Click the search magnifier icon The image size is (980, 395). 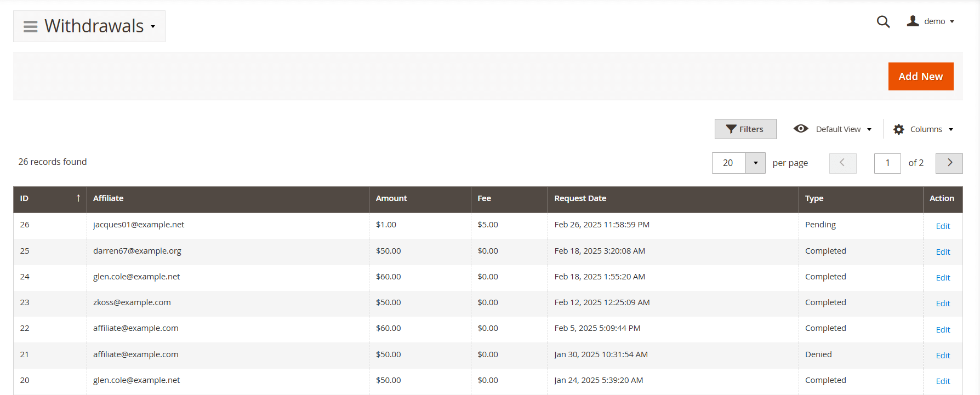click(x=883, y=21)
